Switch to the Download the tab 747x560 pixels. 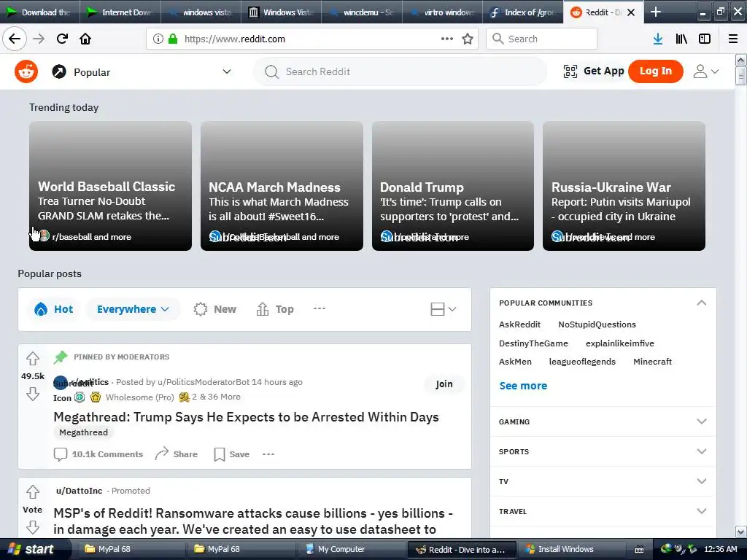pos(39,12)
